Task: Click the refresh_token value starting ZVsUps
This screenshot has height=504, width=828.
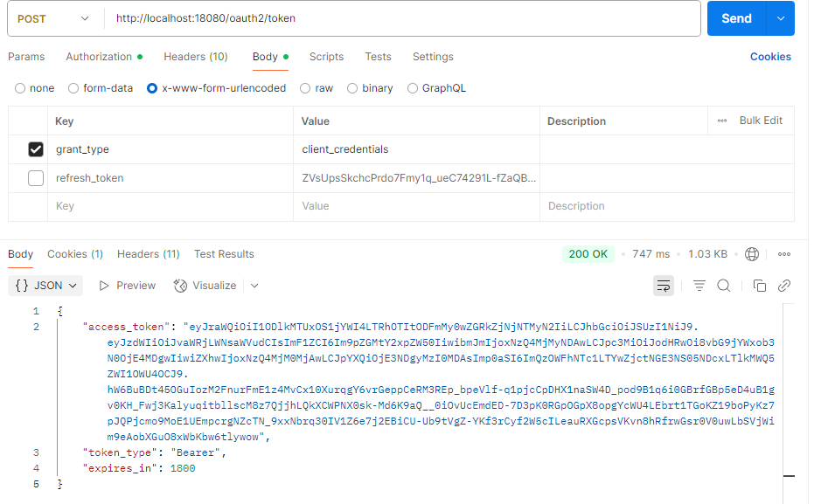Action: tap(417, 178)
